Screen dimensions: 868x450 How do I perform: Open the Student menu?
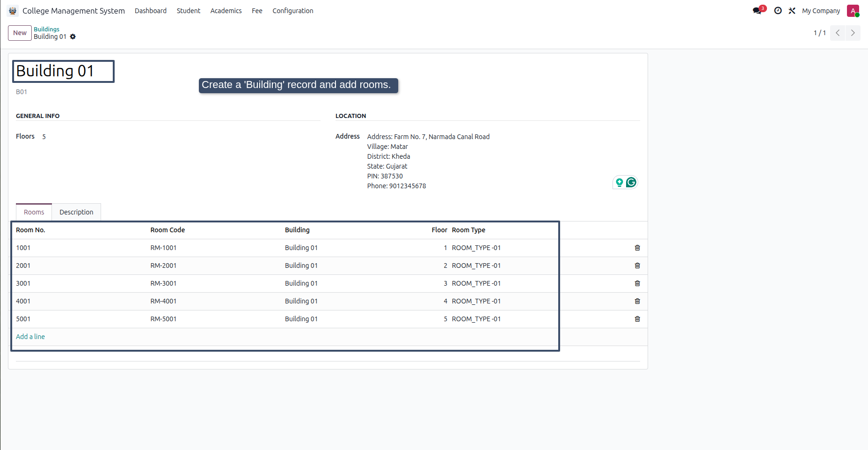189,11
